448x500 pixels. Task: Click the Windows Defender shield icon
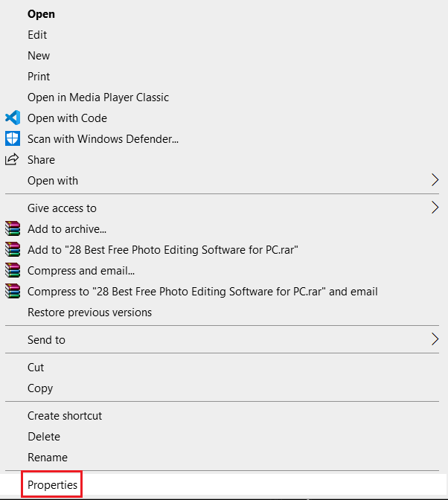pyautogui.click(x=13, y=138)
